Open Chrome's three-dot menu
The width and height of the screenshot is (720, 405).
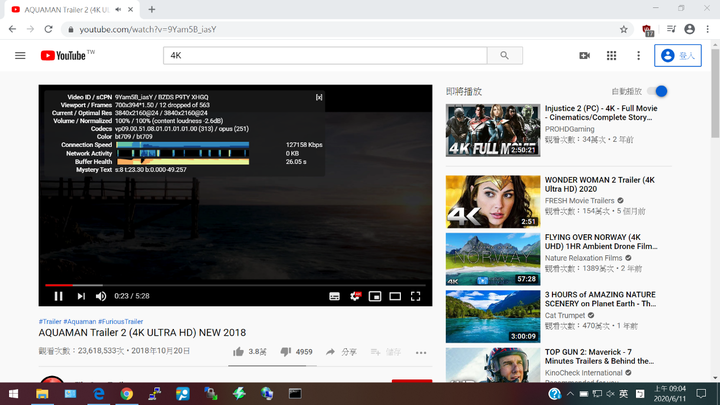[708, 29]
